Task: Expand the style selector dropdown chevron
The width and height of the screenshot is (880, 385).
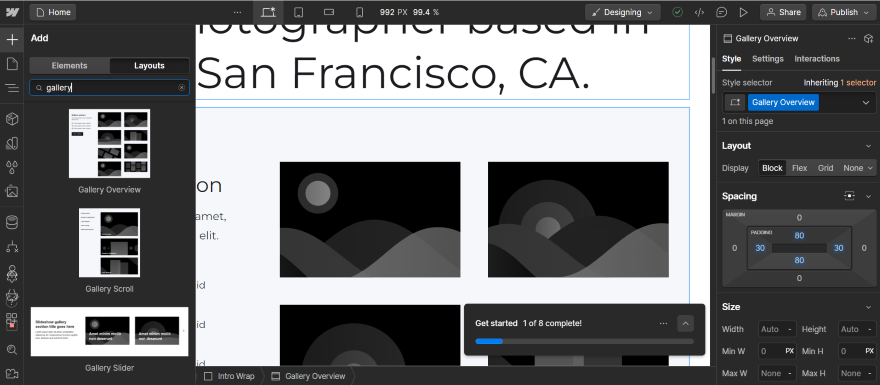Action: click(x=865, y=103)
